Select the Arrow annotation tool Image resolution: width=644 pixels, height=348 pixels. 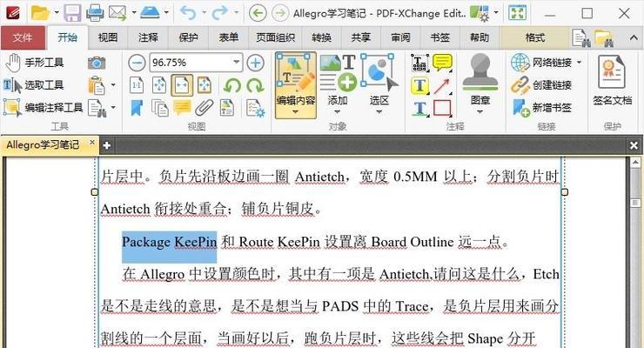(442, 85)
